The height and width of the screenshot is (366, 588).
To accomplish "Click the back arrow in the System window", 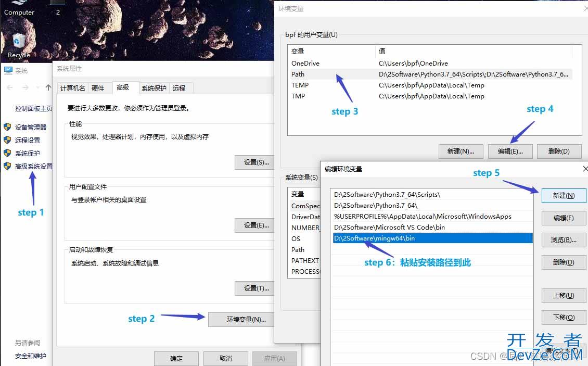I will click(x=10, y=87).
